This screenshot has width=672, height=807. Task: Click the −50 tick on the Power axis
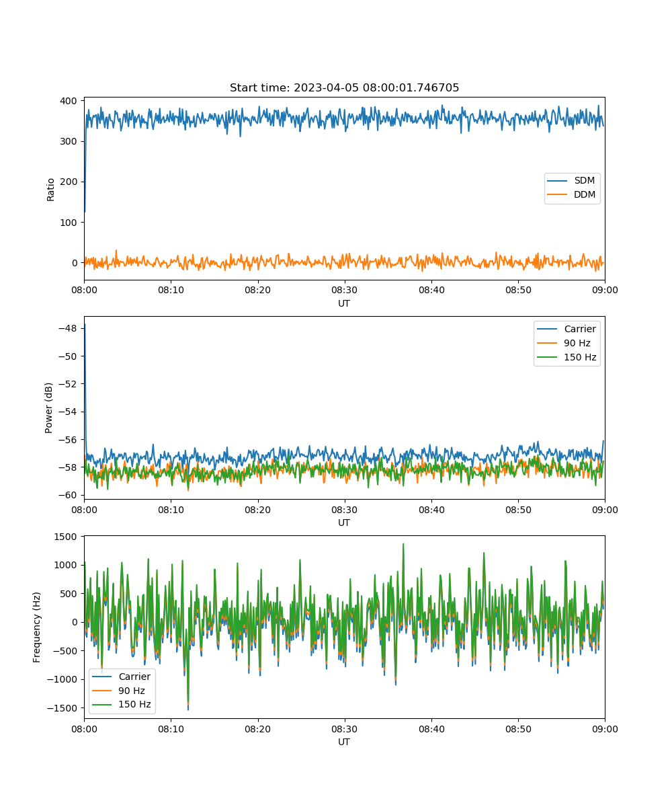coord(68,356)
